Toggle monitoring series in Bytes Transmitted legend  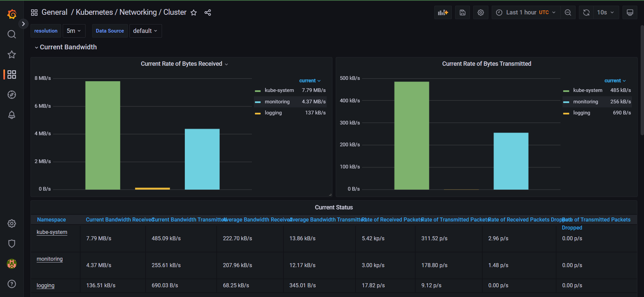click(x=586, y=102)
